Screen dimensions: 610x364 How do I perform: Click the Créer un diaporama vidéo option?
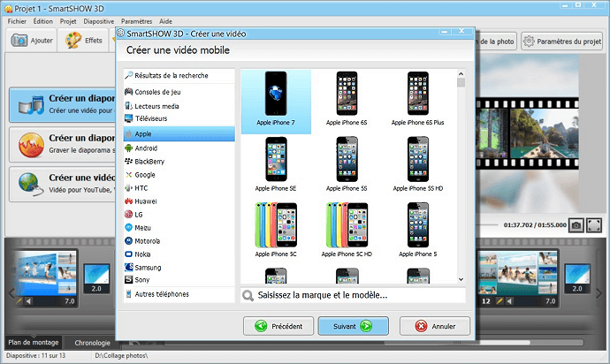63,104
